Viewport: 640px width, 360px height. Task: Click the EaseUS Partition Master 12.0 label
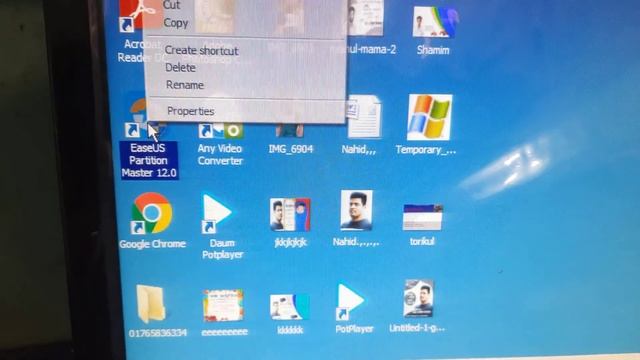[x=149, y=160]
